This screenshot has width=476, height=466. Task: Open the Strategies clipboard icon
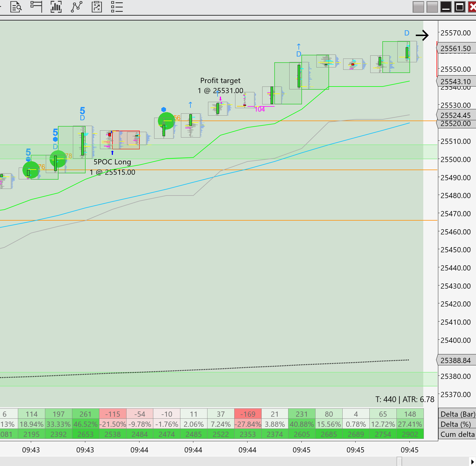(x=97, y=7)
